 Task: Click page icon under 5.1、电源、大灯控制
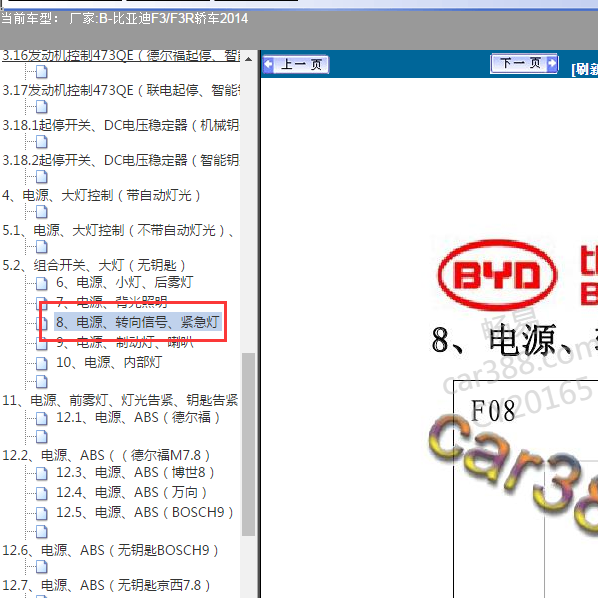point(42,247)
